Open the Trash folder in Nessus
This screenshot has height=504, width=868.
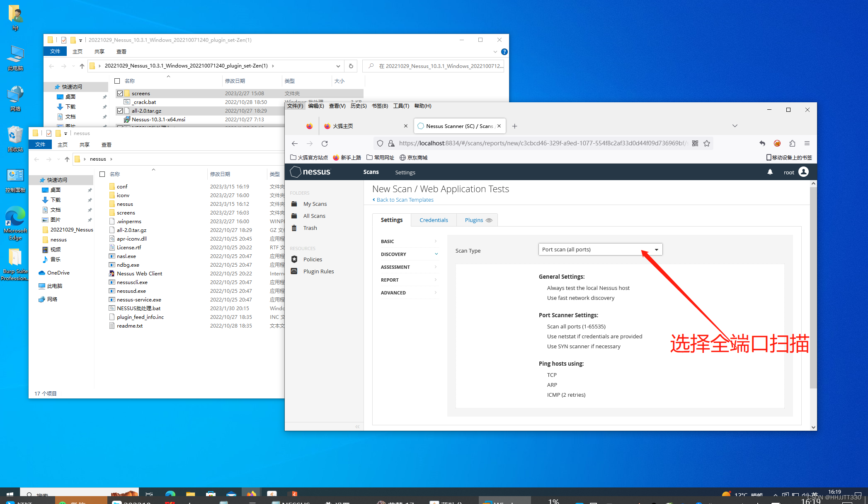tap(310, 228)
